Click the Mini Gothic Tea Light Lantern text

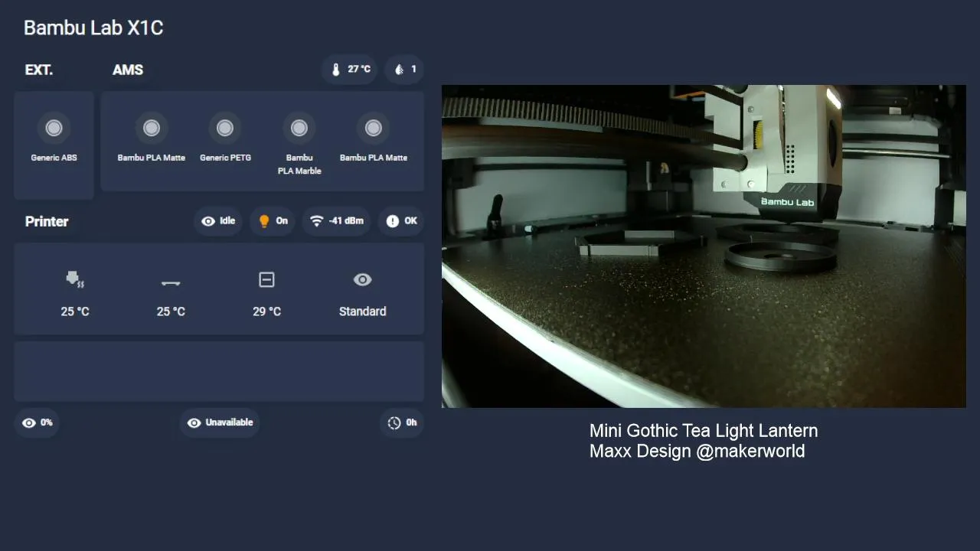pyautogui.click(x=704, y=431)
